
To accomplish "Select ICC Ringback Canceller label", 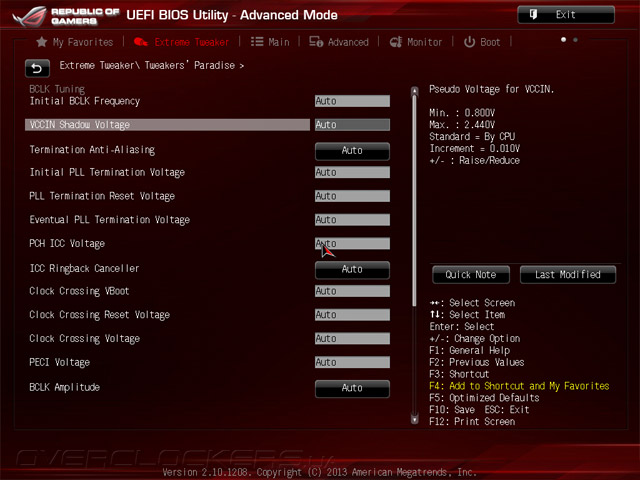I will click(x=84, y=268).
